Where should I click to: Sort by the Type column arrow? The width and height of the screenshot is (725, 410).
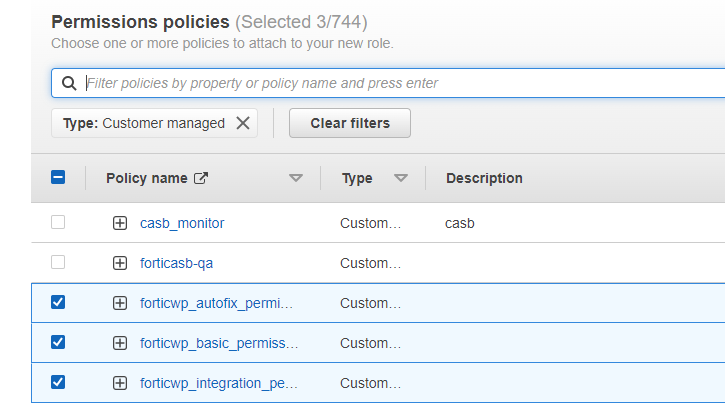click(401, 178)
